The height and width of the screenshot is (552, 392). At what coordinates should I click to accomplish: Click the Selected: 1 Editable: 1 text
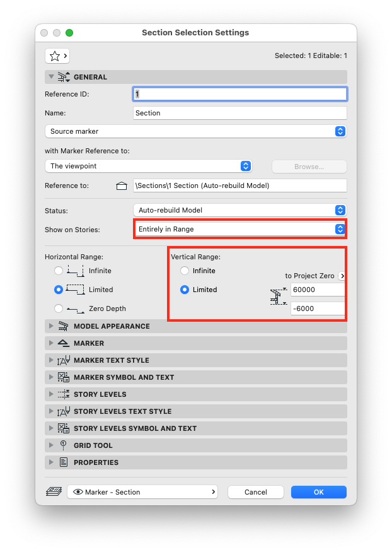point(311,56)
